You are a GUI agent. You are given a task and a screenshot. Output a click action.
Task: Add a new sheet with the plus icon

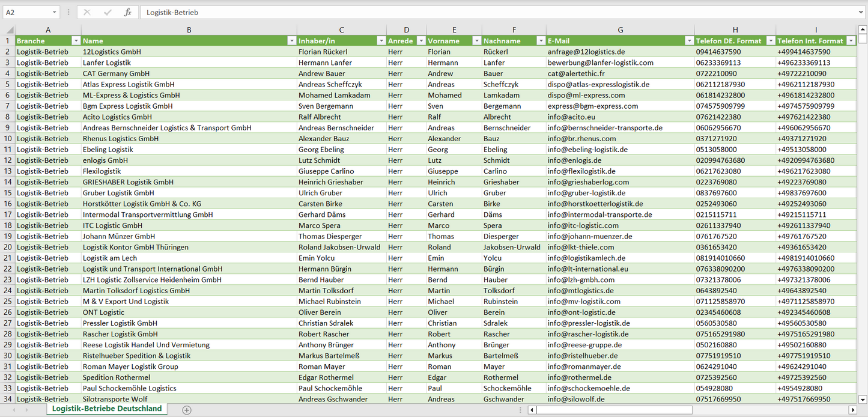(187, 410)
